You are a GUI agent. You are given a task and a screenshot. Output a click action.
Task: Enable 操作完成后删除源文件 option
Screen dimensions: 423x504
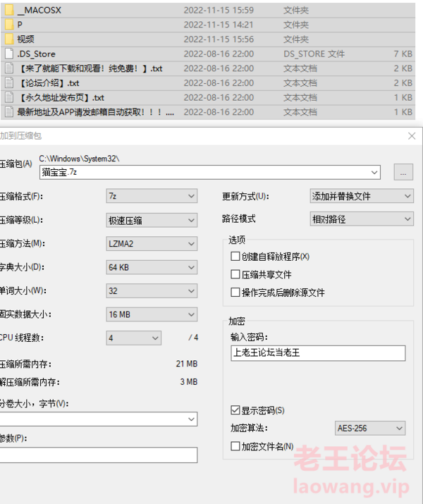(x=235, y=292)
